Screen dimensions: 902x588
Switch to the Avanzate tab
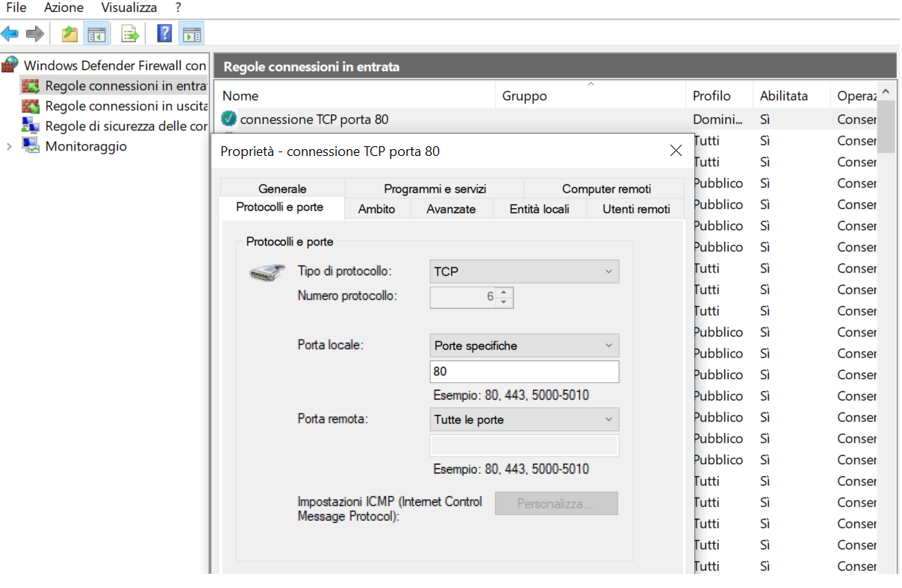pos(451,209)
